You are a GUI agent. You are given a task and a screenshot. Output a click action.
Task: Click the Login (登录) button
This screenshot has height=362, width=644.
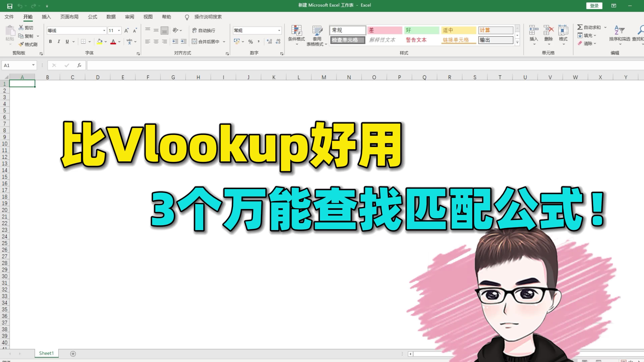[594, 6]
